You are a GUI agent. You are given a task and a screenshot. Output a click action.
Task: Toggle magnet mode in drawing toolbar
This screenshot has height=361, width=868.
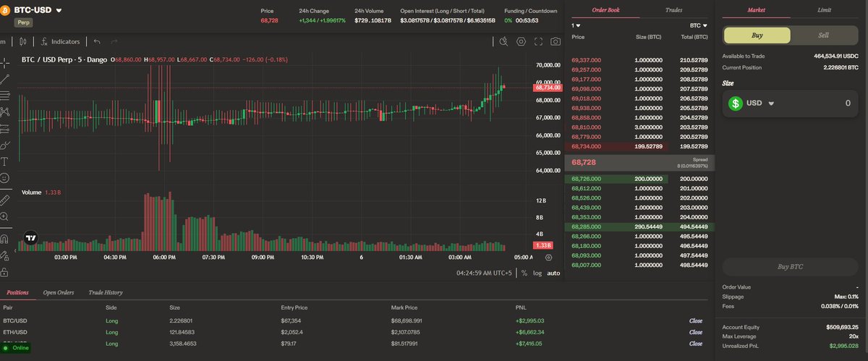5,238
